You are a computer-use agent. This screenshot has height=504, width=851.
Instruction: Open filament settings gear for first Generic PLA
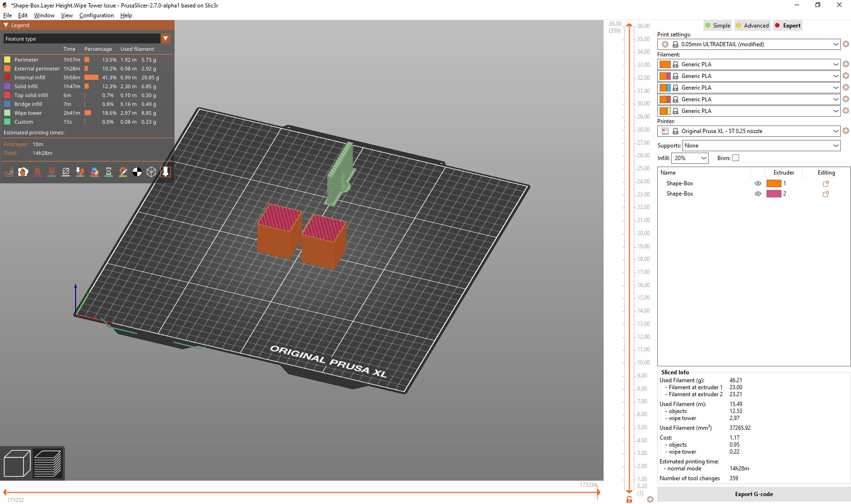[846, 64]
